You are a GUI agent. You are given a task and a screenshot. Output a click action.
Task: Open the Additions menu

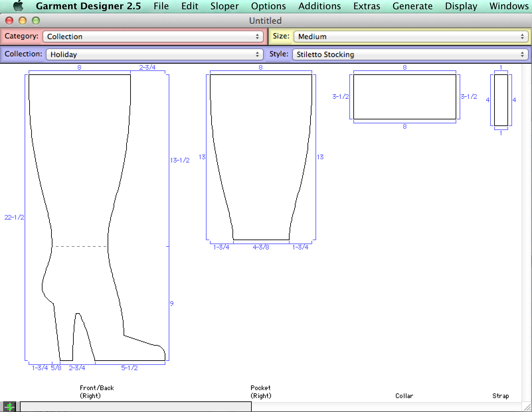pos(319,6)
